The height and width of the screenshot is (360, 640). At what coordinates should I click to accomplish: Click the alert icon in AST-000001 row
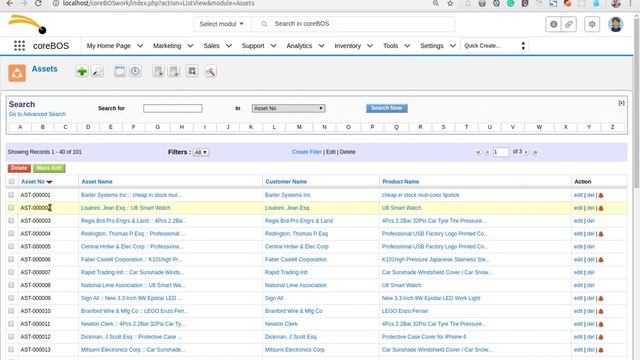tap(601, 196)
